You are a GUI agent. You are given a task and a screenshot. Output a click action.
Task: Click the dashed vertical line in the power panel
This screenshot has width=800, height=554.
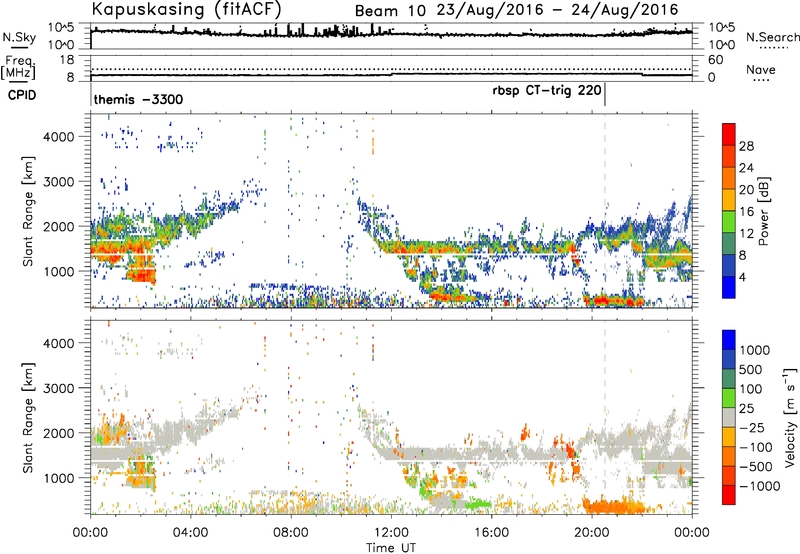click(605, 211)
